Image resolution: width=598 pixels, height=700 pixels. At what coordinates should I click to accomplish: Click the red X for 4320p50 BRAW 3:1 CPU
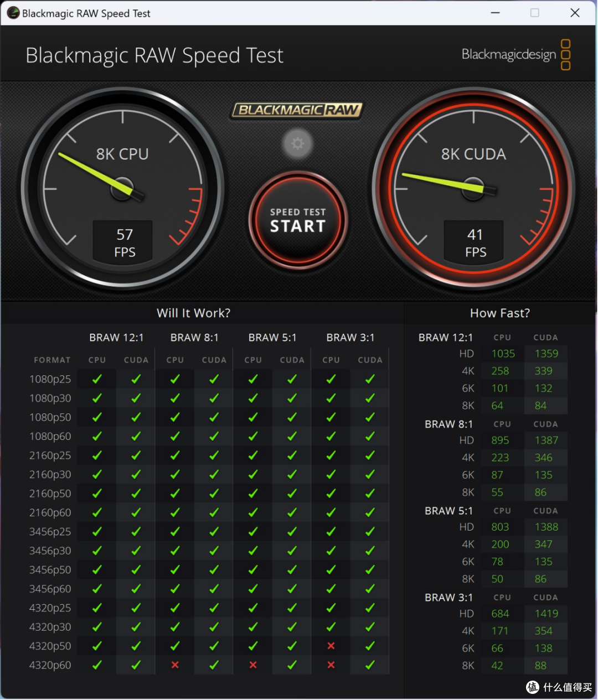(331, 646)
